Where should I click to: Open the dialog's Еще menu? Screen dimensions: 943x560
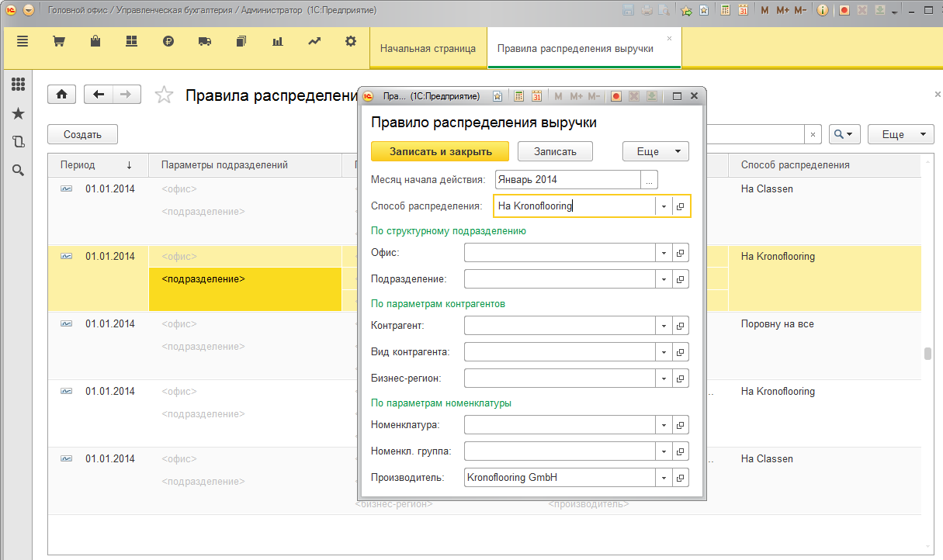(x=656, y=151)
